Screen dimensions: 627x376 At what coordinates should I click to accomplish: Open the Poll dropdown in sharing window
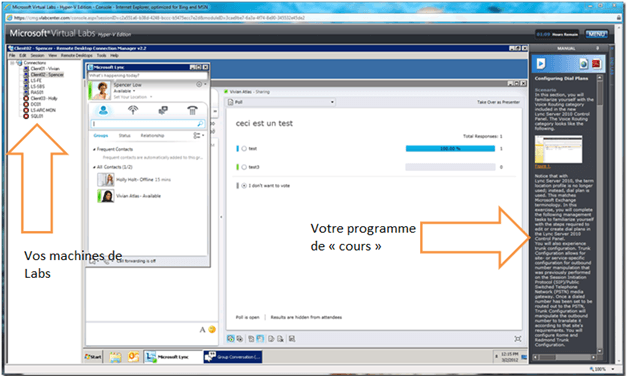click(280, 102)
